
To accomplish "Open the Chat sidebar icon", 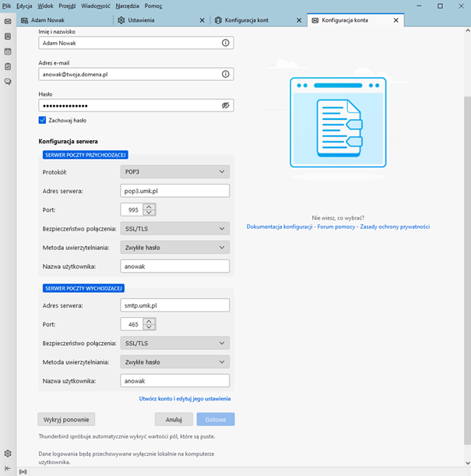I will (x=8, y=82).
